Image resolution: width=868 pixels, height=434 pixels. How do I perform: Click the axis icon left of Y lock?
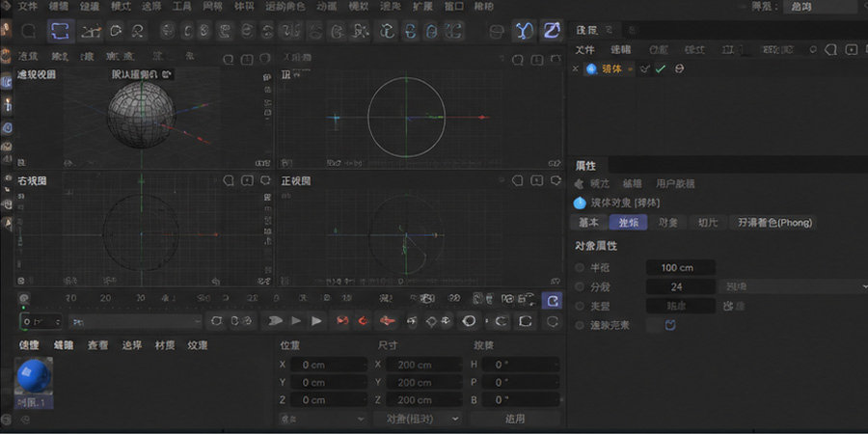tap(497, 31)
